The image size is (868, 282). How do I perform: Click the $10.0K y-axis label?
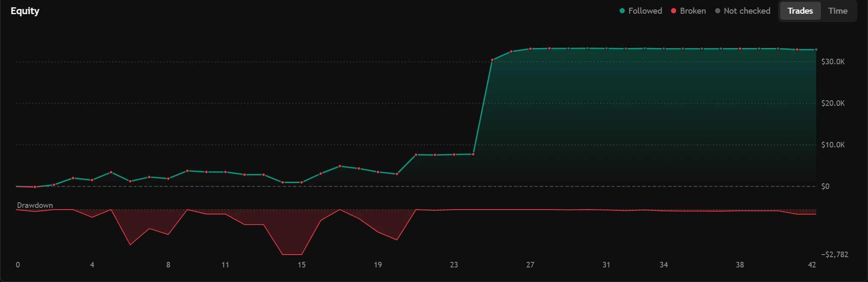833,145
